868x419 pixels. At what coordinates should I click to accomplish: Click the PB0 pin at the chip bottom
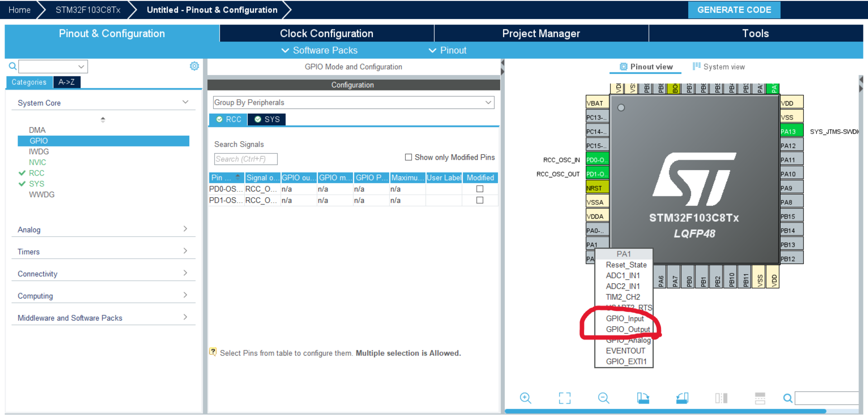[x=689, y=277]
